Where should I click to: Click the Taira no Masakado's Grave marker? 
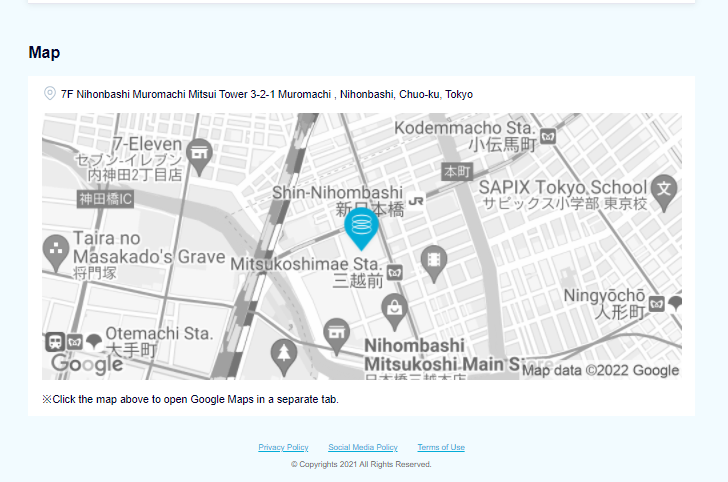coord(56,247)
